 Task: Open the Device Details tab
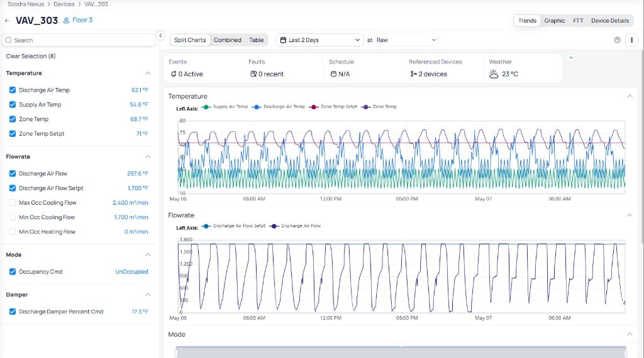coord(610,21)
